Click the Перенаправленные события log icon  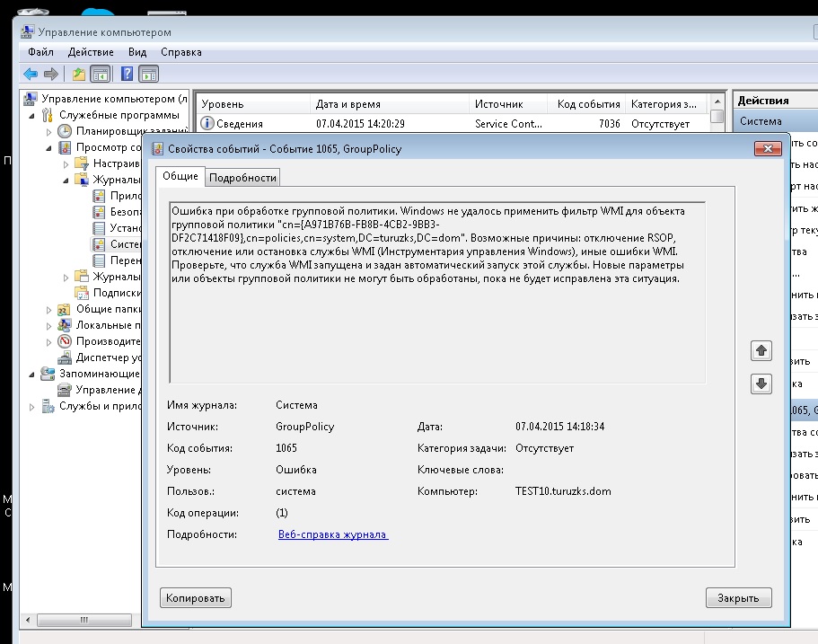point(99,260)
